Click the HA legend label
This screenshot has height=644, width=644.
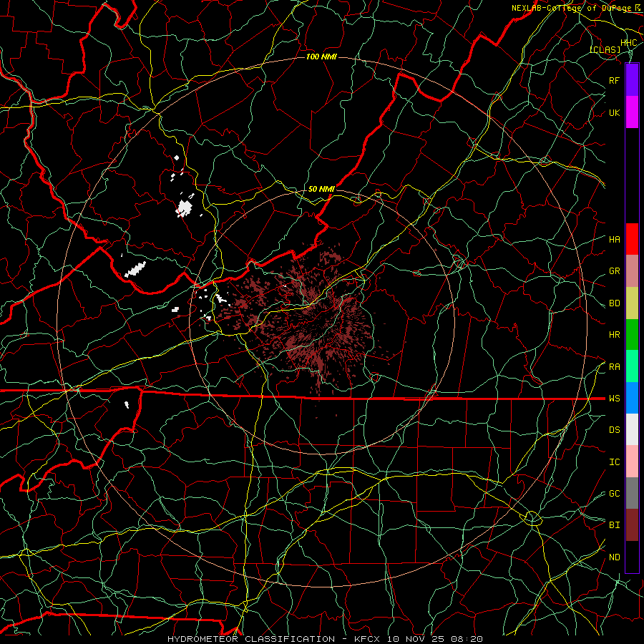615,240
